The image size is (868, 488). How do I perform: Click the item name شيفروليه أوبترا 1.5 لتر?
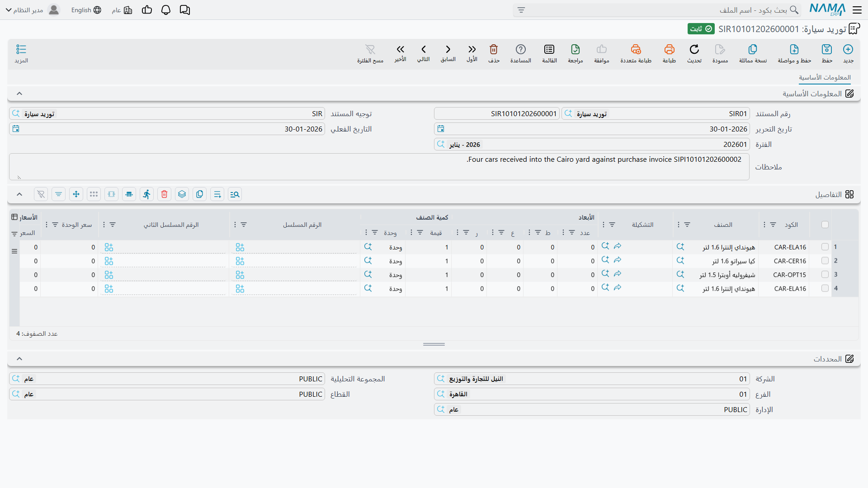727,275
